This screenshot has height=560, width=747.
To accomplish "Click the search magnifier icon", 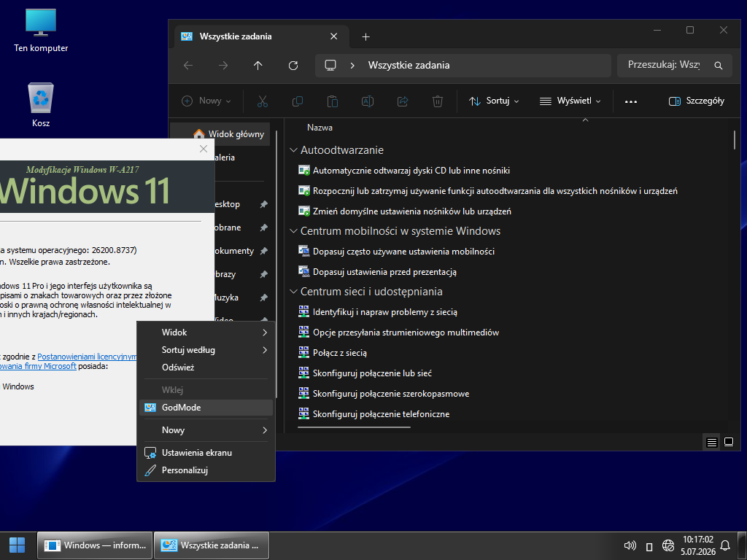I will point(719,66).
